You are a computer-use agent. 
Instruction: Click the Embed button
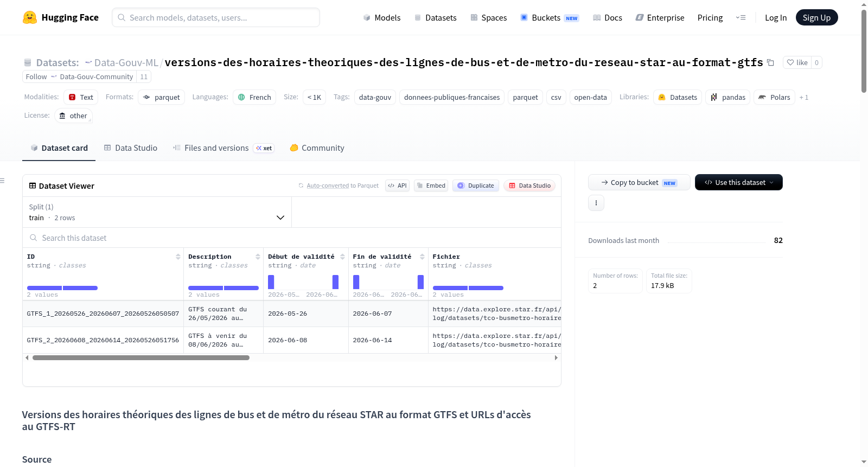point(431,185)
